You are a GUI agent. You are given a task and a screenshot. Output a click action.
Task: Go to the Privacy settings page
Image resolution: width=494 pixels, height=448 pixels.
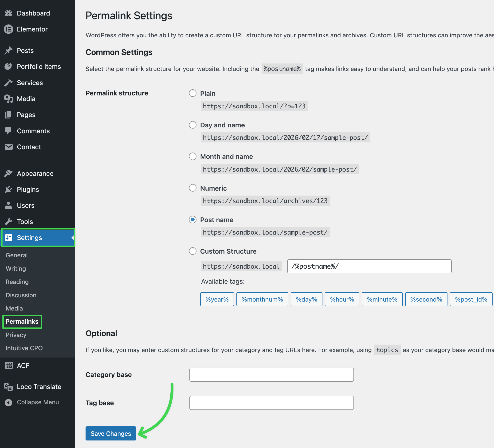[16, 335]
